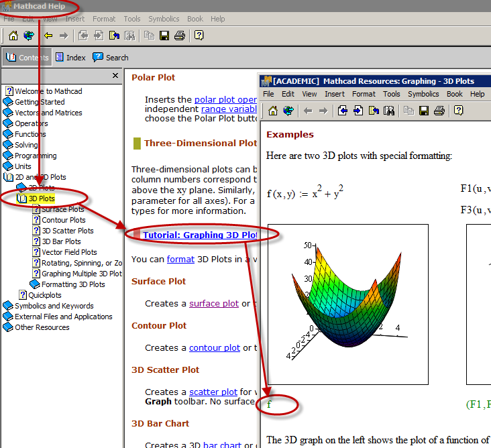Expand Other Resources book
491x448 pixels.
point(8,327)
